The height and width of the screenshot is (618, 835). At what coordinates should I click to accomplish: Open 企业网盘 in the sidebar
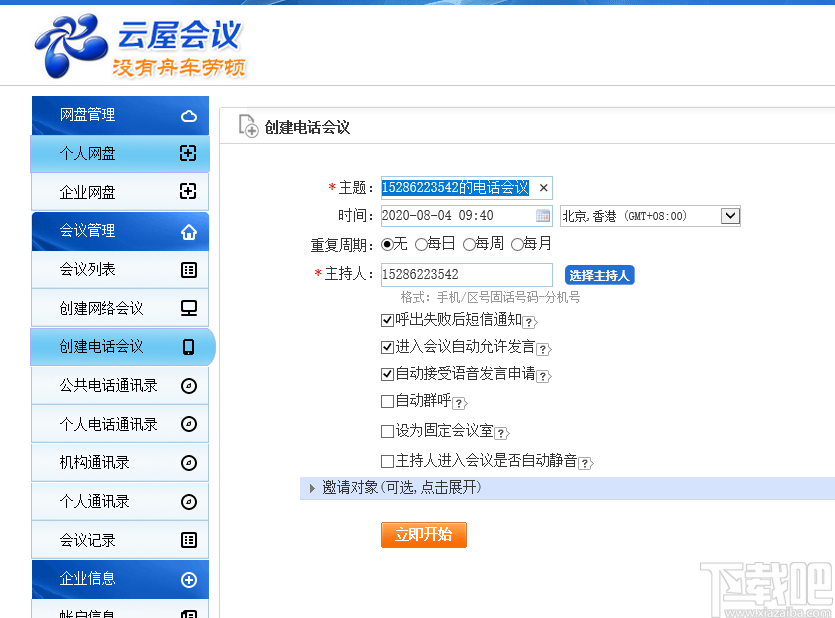click(x=120, y=192)
